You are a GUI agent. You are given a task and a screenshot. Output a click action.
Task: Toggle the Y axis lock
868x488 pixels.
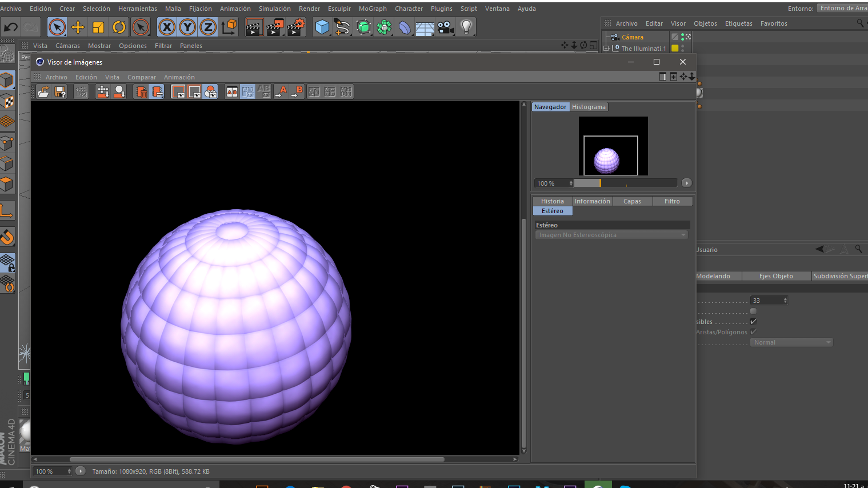(x=187, y=27)
